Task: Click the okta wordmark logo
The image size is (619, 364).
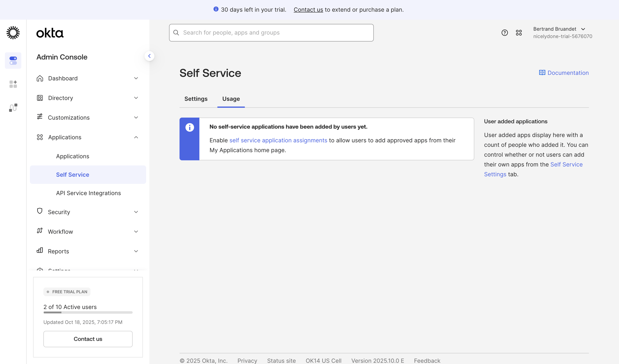Action: coord(50,33)
